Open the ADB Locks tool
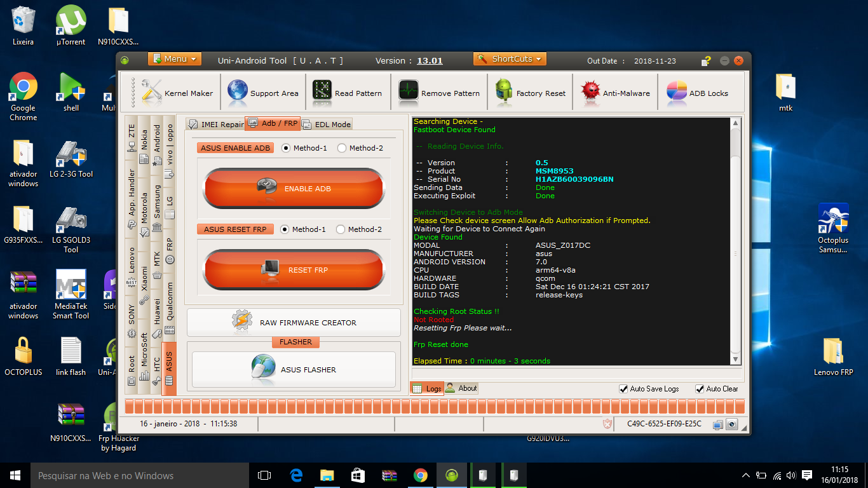This screenshot has width=868, height=488. pyautogui.click(x=698, y=93)
